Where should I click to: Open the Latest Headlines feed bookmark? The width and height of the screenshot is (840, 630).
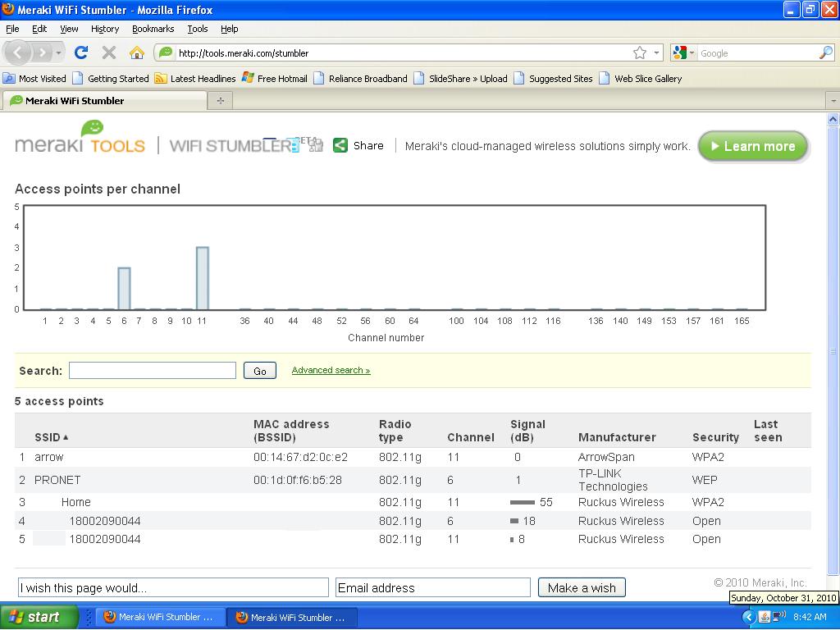(x=195, y=78)
